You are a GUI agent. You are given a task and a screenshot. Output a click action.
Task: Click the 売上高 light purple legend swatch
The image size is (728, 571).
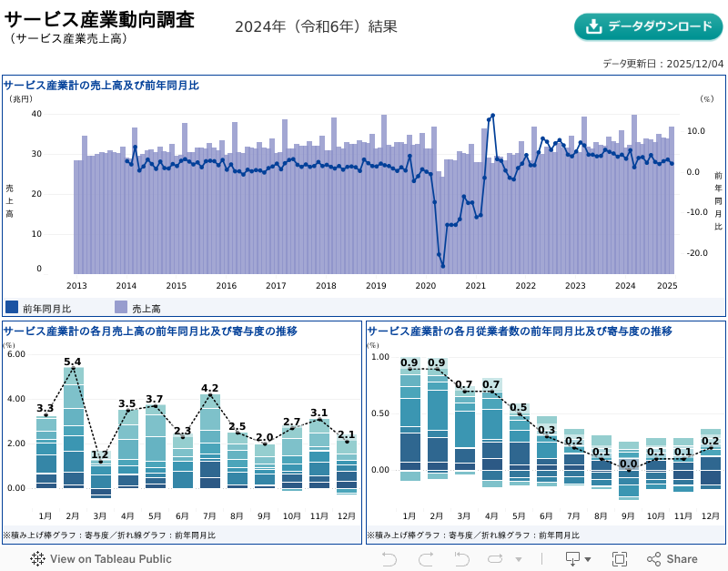(121, 308)
